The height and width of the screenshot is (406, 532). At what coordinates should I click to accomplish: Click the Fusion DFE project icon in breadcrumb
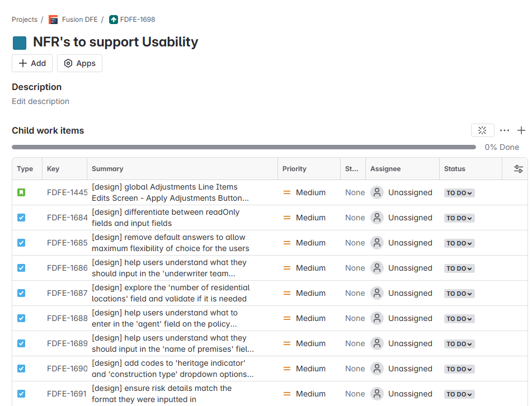click(x=53, y=20)
